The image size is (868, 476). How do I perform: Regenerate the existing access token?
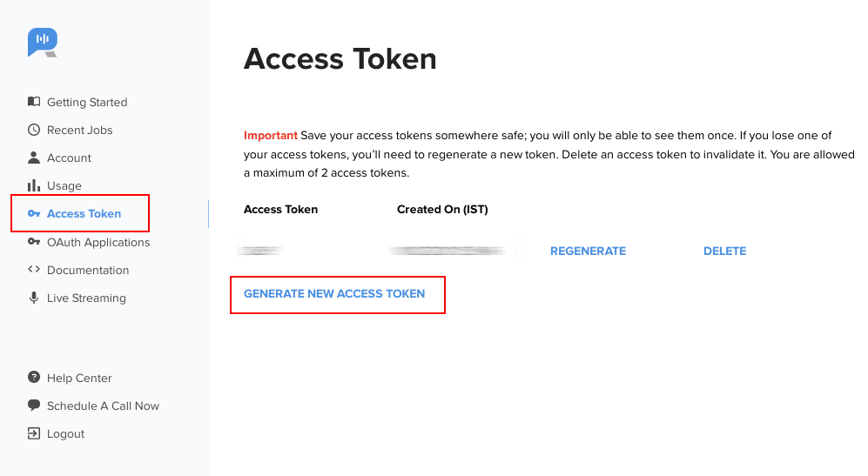588,251
